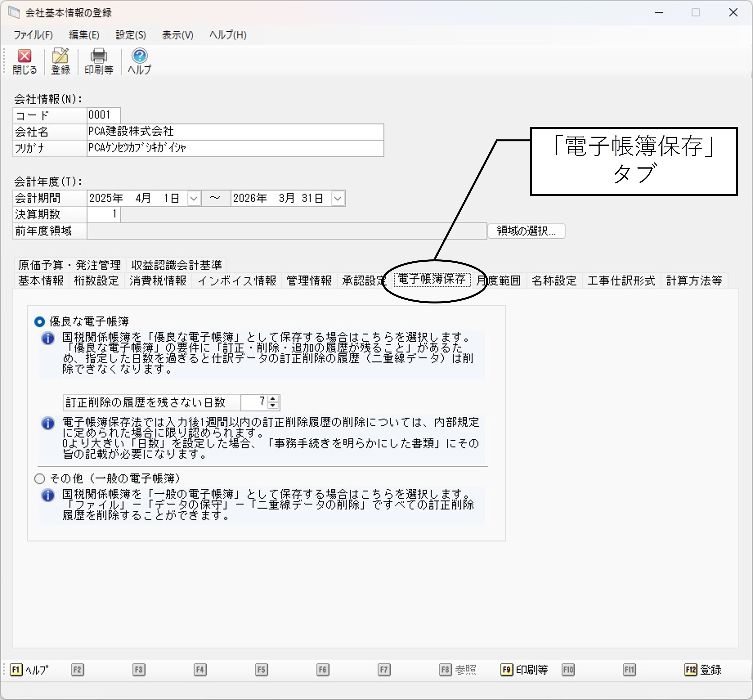Image resolution: width=753 pixels, height=700 pixels.
Task: Click the 領域の選択... button
Action: [526, 231]
